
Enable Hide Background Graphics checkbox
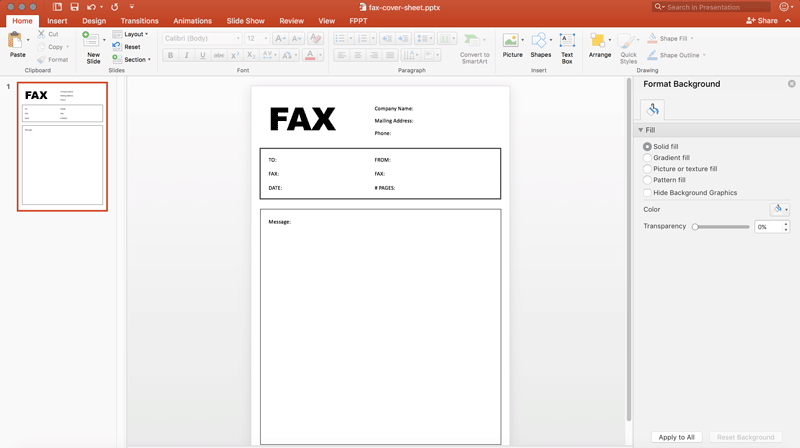click(x=648, y=193)
